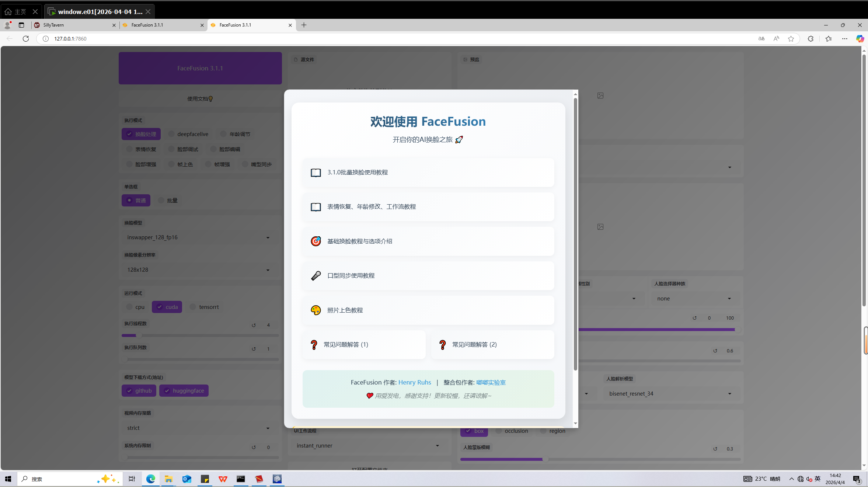The image size is (868, 487).
Task: Open the 口型同步使用教程 tutorial
Action: coord(428,276)
